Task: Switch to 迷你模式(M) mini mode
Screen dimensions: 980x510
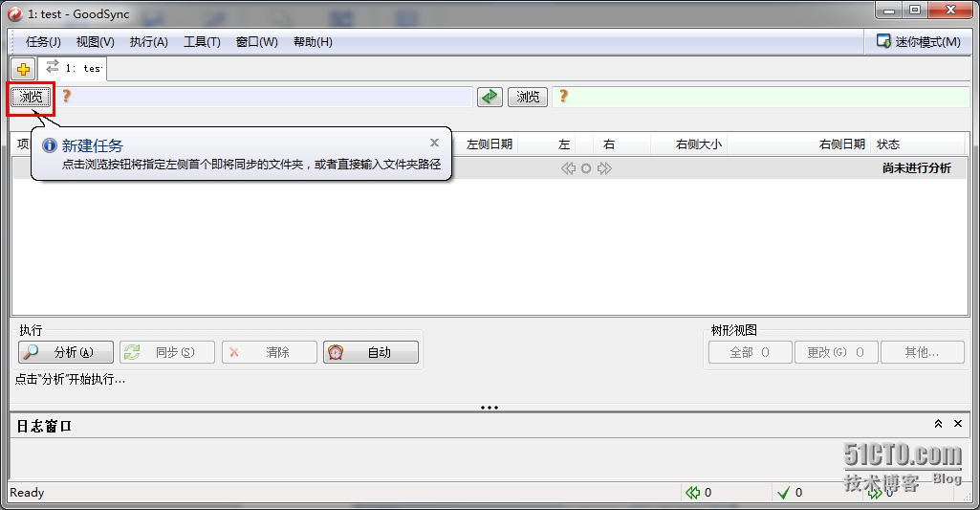Action: 918,42
